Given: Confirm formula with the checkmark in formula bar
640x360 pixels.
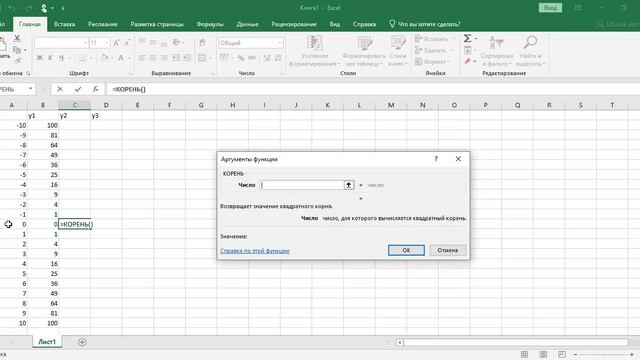Looking at the screenshot, I should pyautogui.click(x=78, y=89).
